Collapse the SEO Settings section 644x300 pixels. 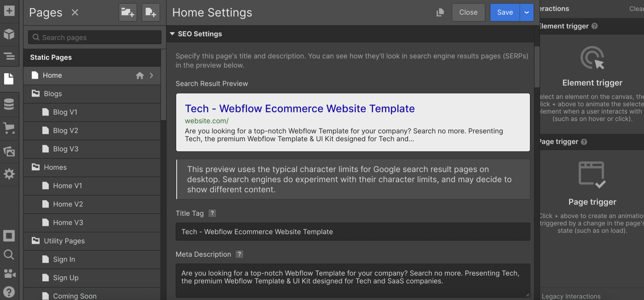(172, 34)
